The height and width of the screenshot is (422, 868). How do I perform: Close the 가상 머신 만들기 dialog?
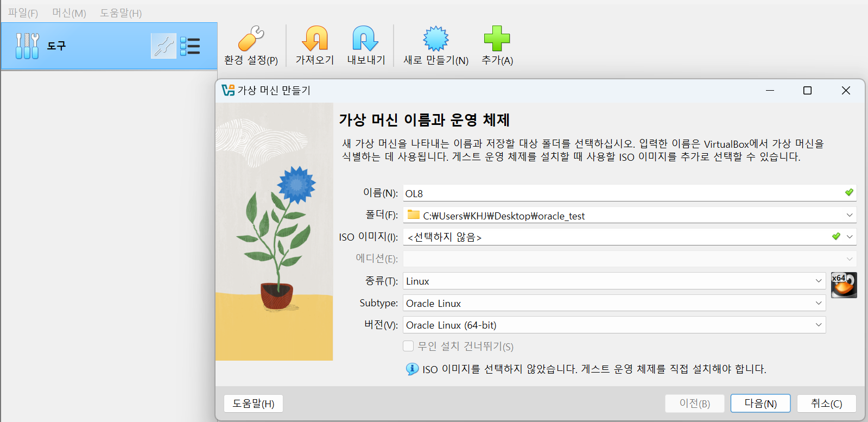[846, 90]
